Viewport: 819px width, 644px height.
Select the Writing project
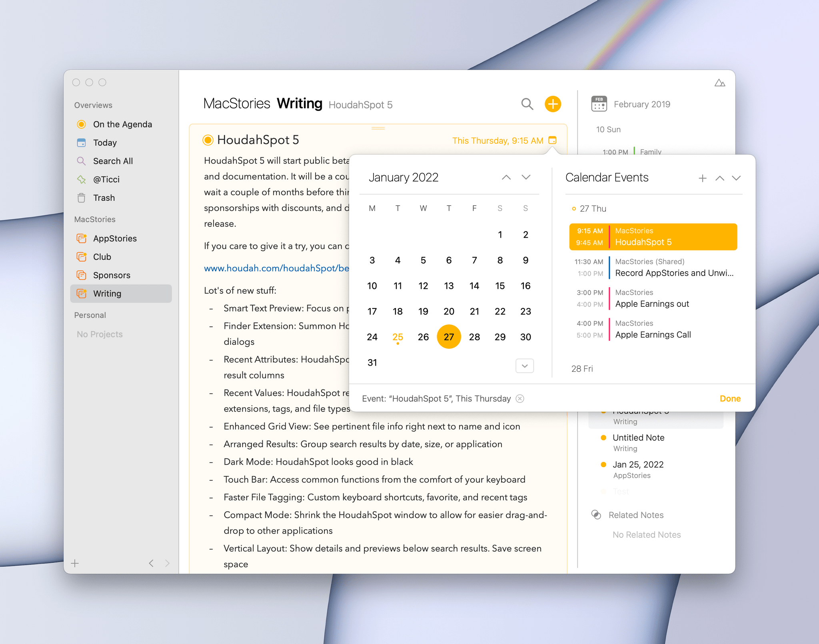(121, 294)
